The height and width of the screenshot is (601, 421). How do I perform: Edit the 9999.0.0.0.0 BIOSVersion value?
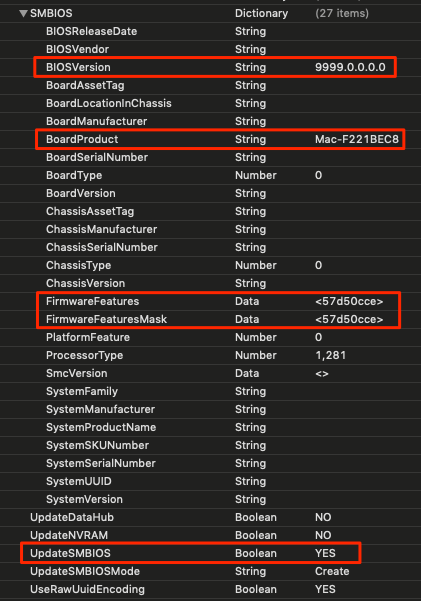tap(350, 67)
